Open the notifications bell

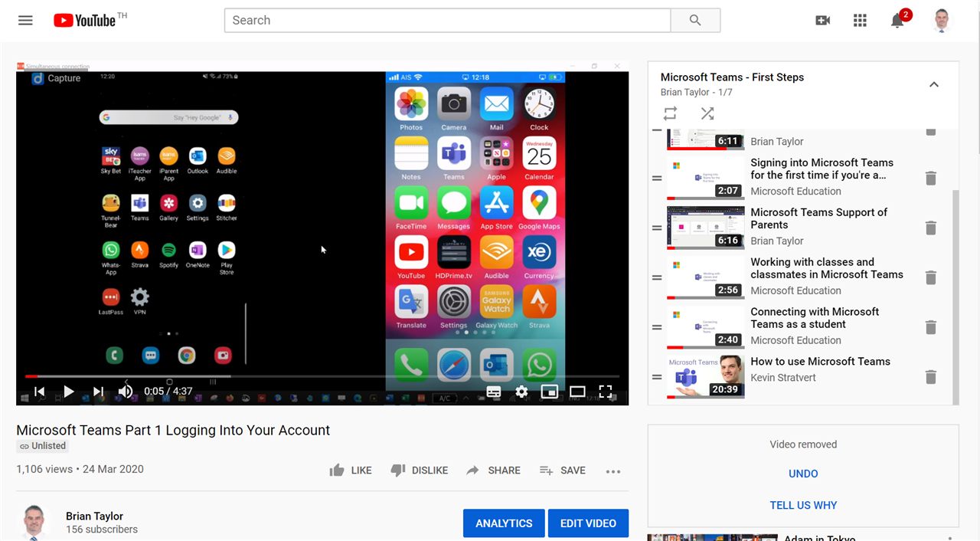pos(897,21)
